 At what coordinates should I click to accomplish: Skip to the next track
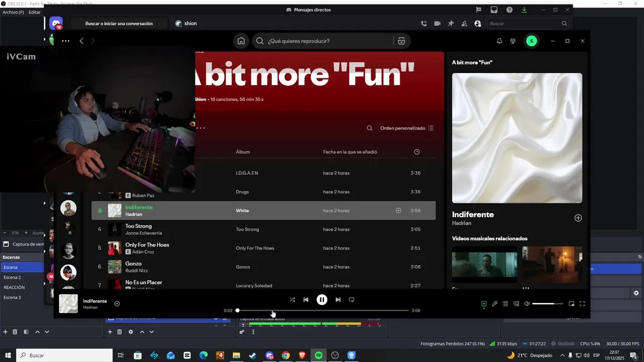click(338, 300)
